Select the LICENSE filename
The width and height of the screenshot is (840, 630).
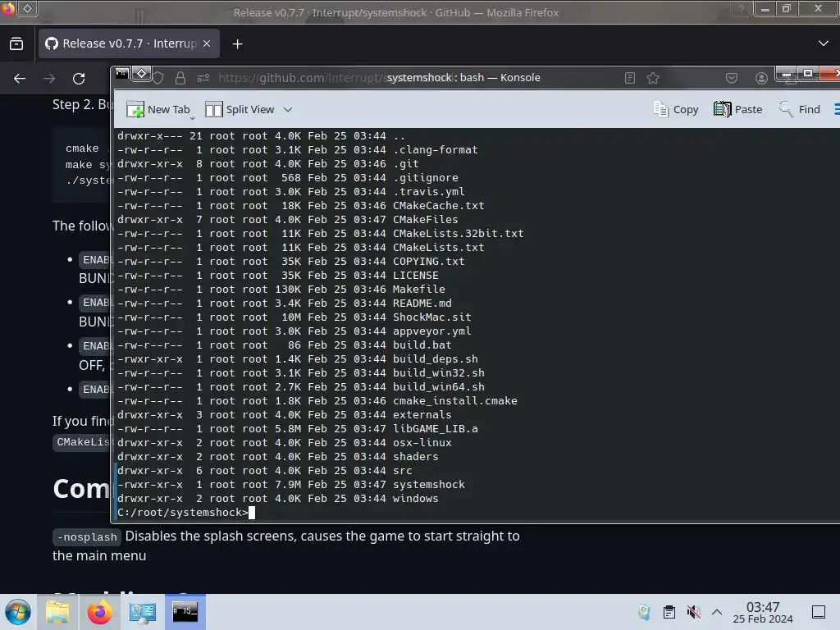point(416,276)
